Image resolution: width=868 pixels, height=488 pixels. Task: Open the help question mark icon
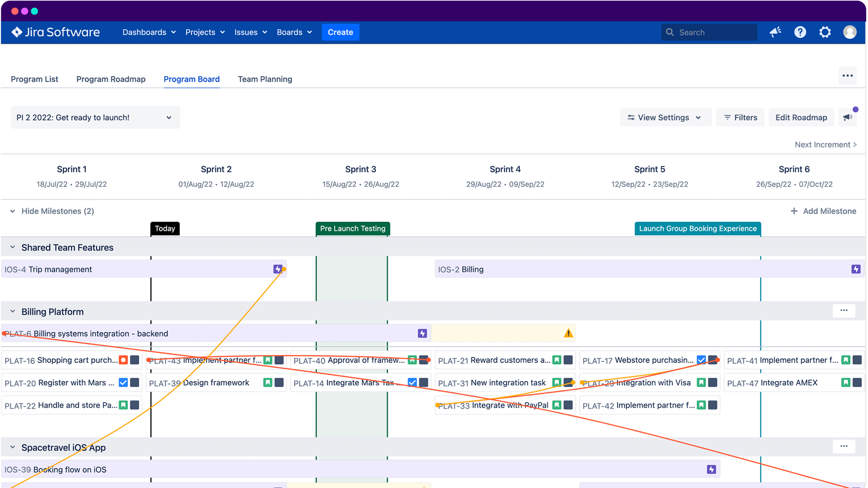800,32
